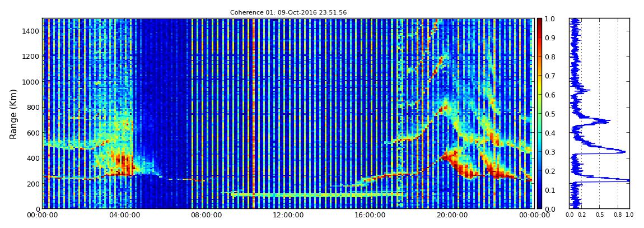Screen dimensions: 644x228
Task: Click the 1000 range tick label
Action: (x=31, y=82)
